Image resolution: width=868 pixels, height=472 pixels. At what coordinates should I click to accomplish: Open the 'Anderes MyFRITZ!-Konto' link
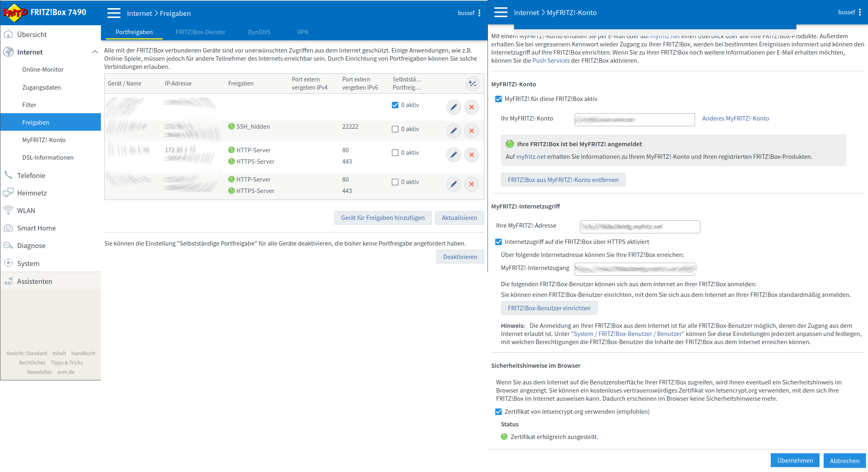coord(735,119)
